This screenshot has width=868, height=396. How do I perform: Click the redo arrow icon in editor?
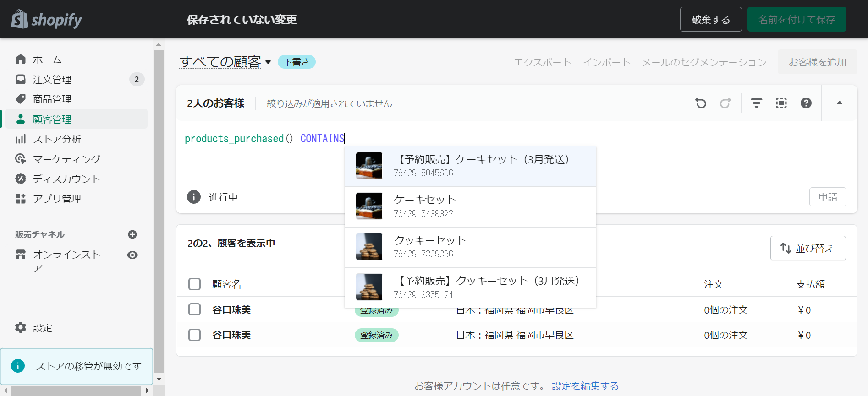point(725,103)
